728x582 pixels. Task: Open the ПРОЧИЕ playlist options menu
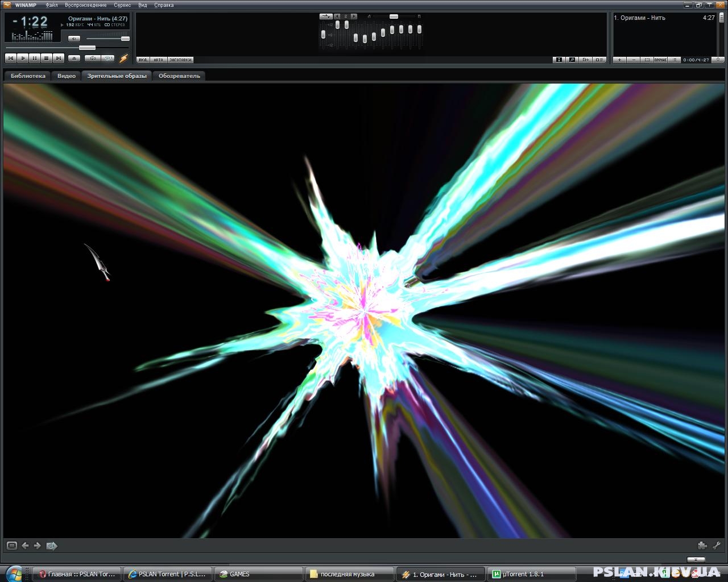(x=660, y=60)
